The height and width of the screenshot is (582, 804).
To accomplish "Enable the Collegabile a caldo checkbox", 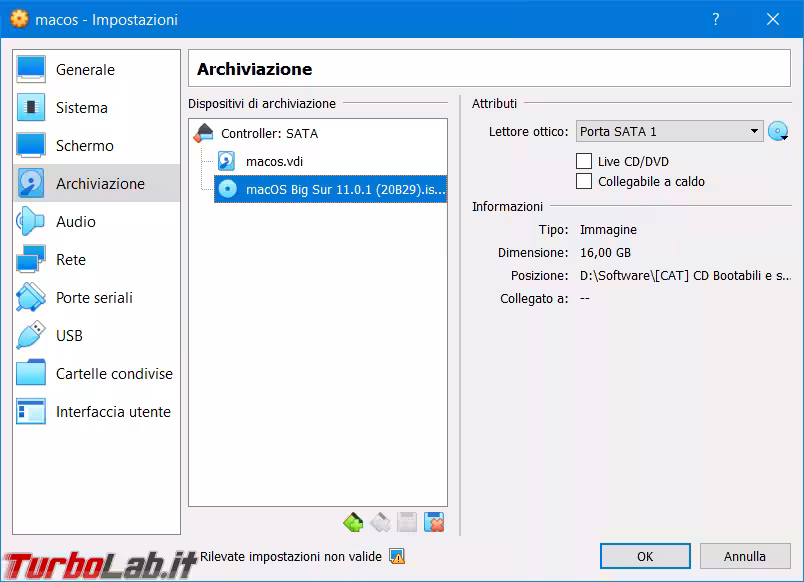I will click(584, 181).
